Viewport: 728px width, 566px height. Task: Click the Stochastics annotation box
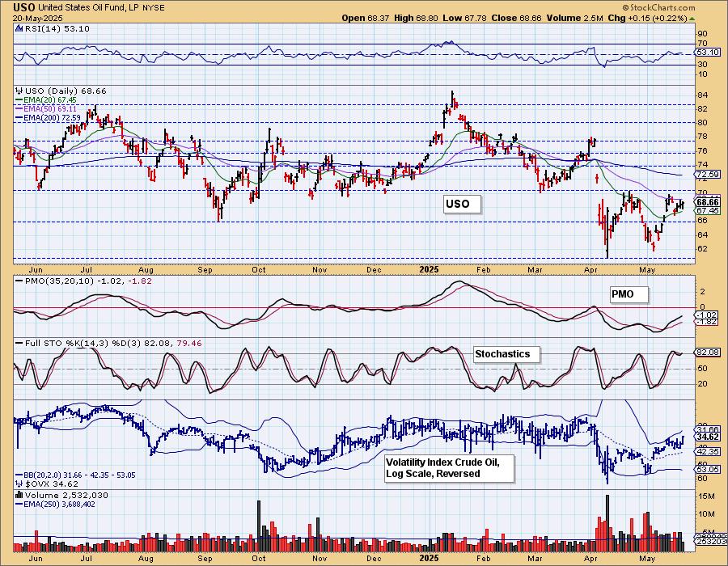point(506,354)
